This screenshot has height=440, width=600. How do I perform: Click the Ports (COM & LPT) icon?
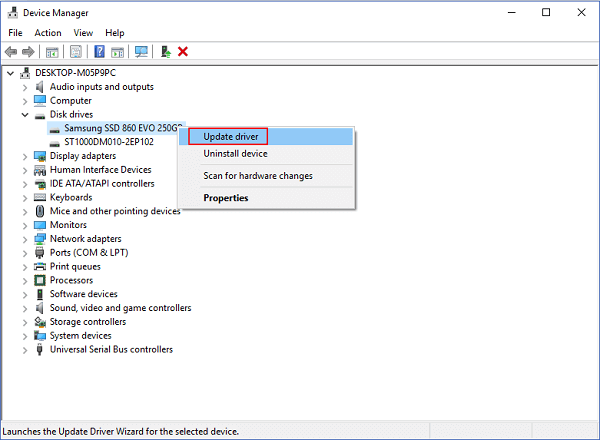pyautogui.click(x=40, y=253)
